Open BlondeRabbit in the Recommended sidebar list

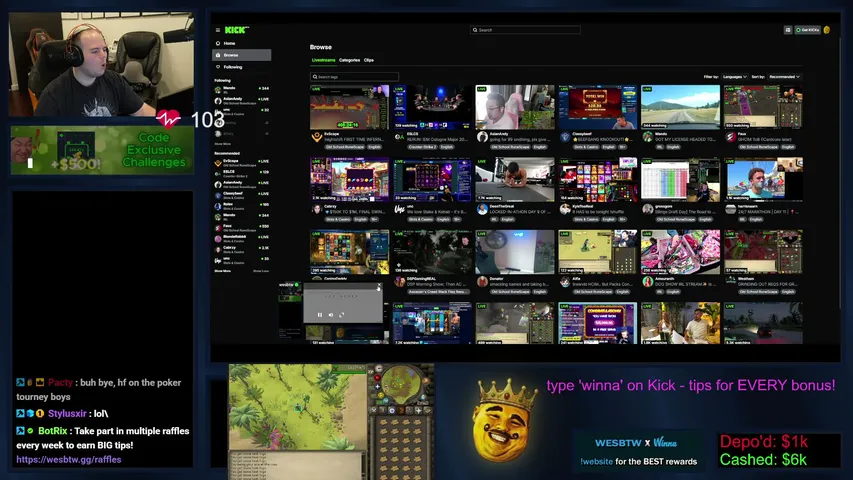(242, 238)
